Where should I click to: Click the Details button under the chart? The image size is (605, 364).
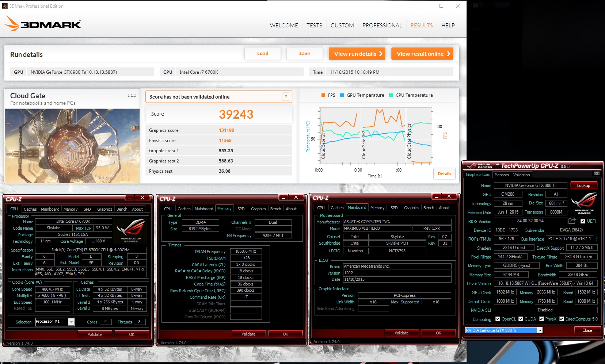(x=444, y=174)
